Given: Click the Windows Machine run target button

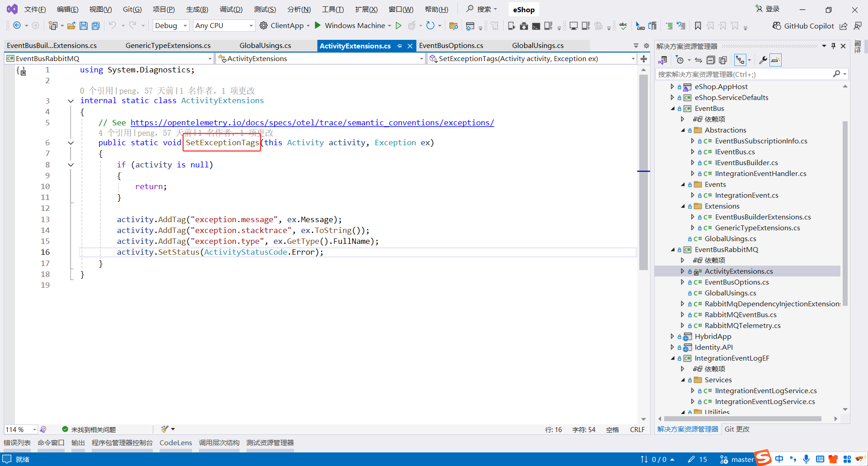Looking at the screenshot, I should tap(355, 26).
